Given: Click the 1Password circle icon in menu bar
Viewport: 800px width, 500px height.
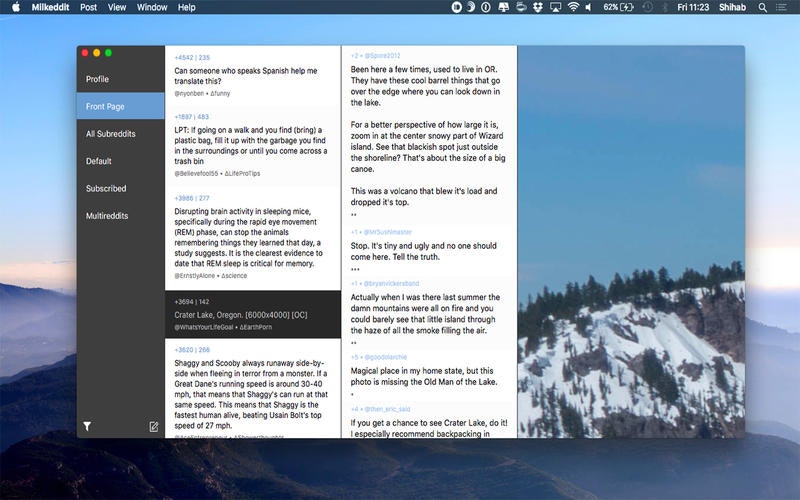Looking at the screenshot, I should click(x=486, y=7).
